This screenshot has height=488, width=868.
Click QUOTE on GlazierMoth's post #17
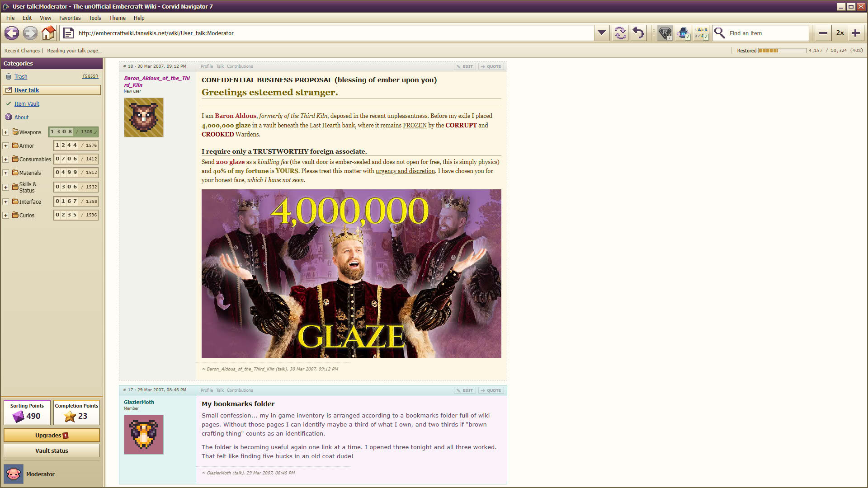click(491, 390)
